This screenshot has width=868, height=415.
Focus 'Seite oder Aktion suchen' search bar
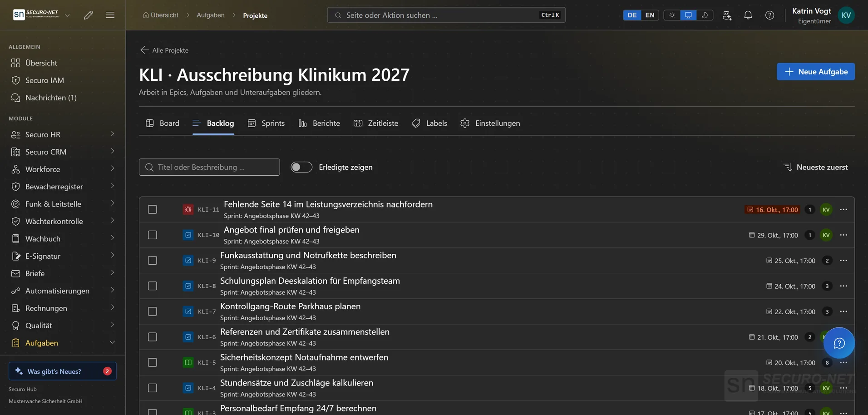446,15
